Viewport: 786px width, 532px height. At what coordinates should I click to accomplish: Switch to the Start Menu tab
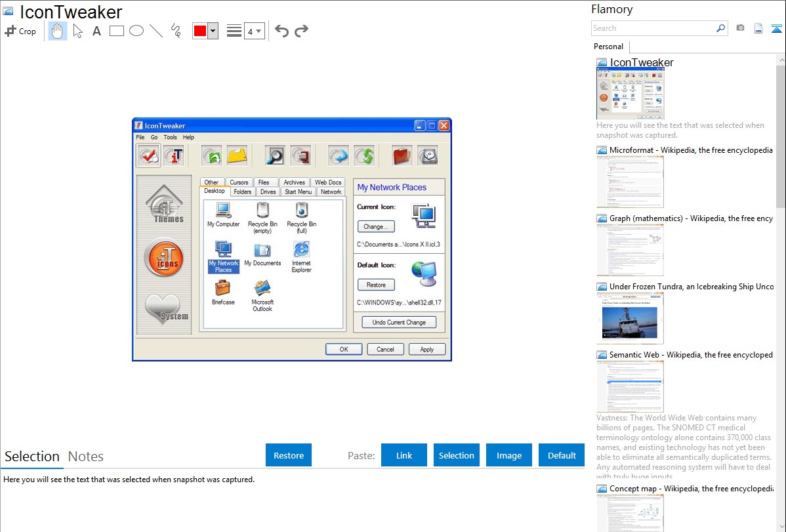pyautogui.click(x=299, y=192)
